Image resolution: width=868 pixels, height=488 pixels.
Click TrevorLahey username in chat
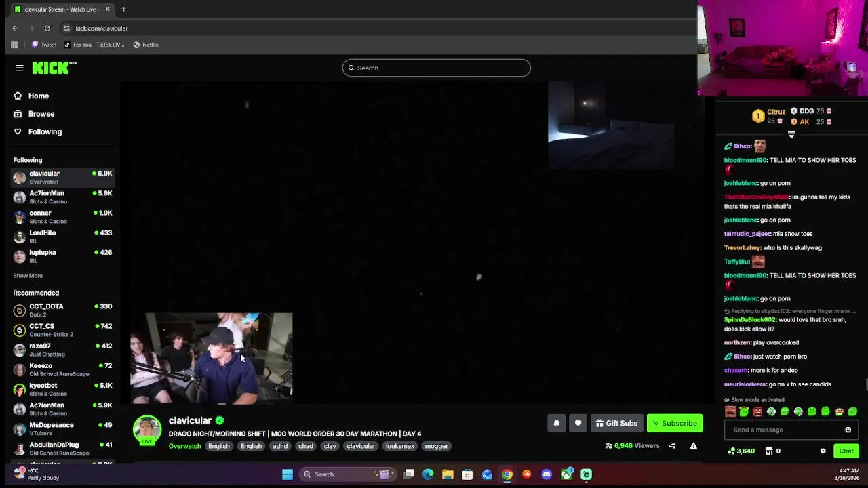[x=742, y=247]
